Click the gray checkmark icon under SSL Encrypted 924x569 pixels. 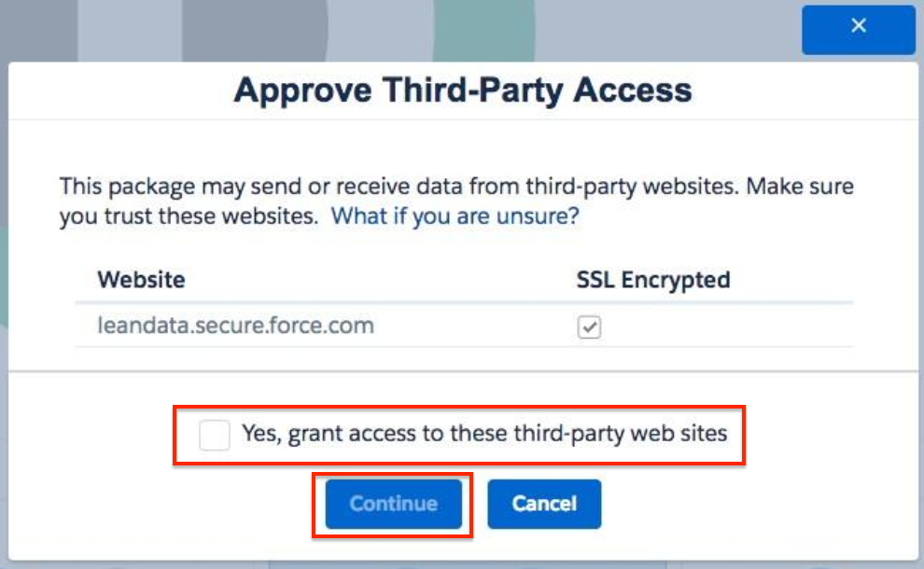point(589,327)
